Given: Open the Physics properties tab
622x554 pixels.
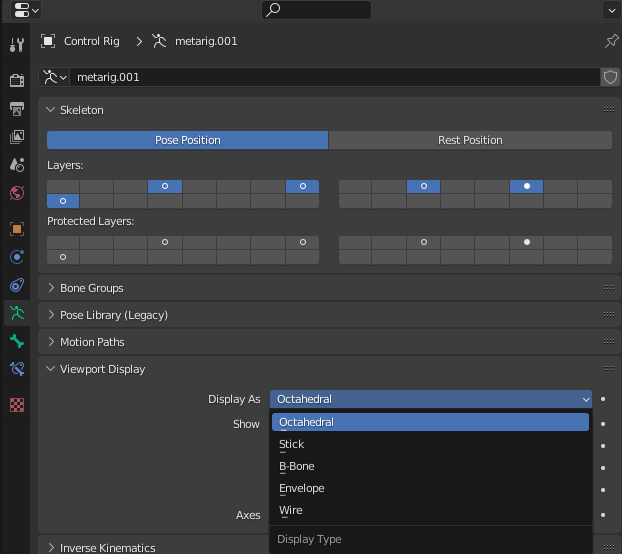Looking at the screenshot, I should (x=17, y=257).
